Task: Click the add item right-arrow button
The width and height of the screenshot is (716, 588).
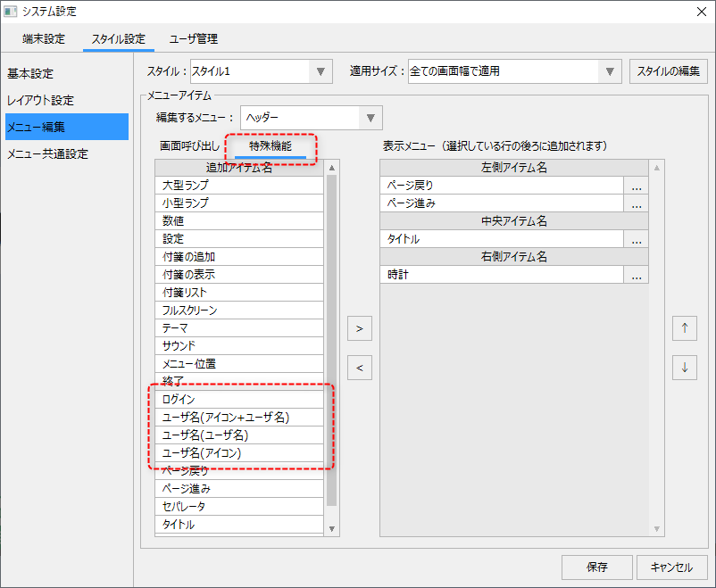Action: (359, 328)
